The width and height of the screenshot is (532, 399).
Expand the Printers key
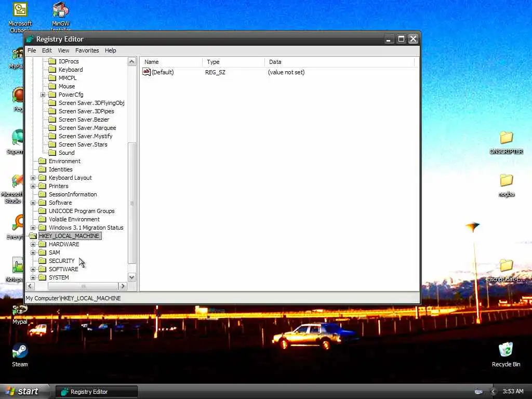click(x=33, y=186)
